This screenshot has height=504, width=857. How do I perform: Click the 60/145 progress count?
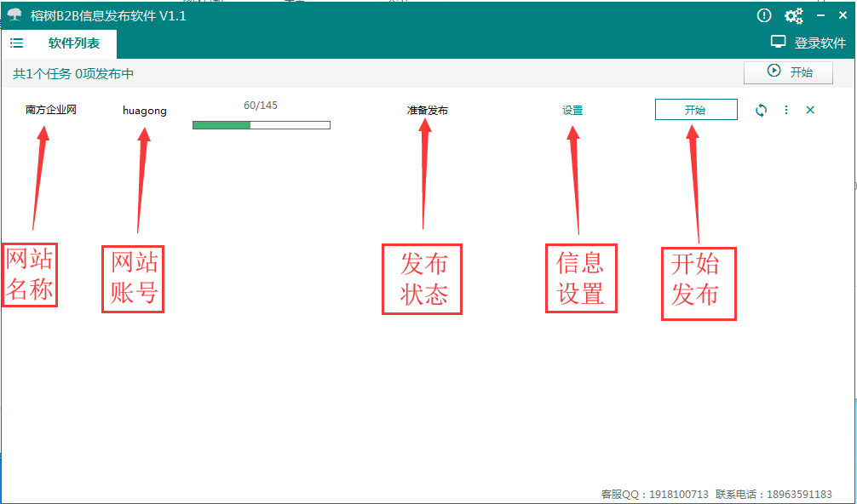click(261, 105)
